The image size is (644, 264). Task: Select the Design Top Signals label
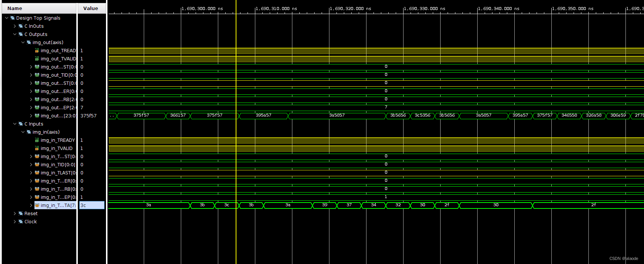point(38,18)
